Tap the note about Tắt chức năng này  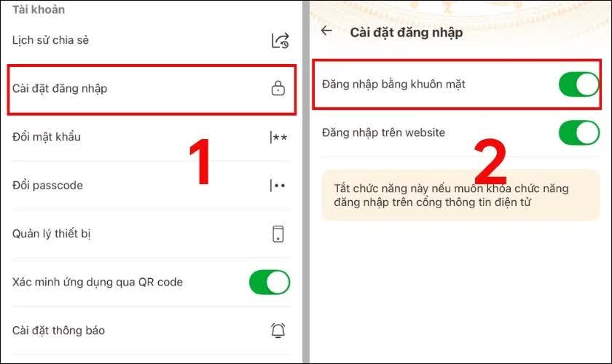[x=460, y=195]
